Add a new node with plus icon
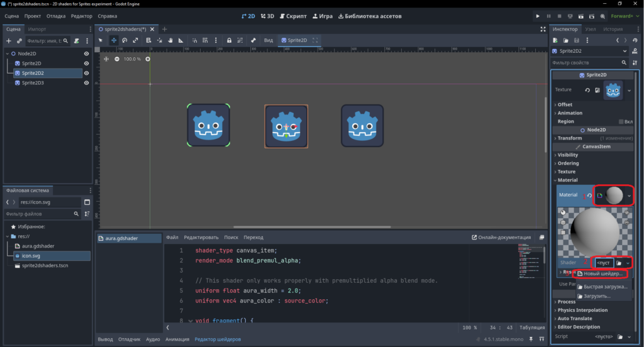Viewport: 644px width, 347px height. pos(9,41)
